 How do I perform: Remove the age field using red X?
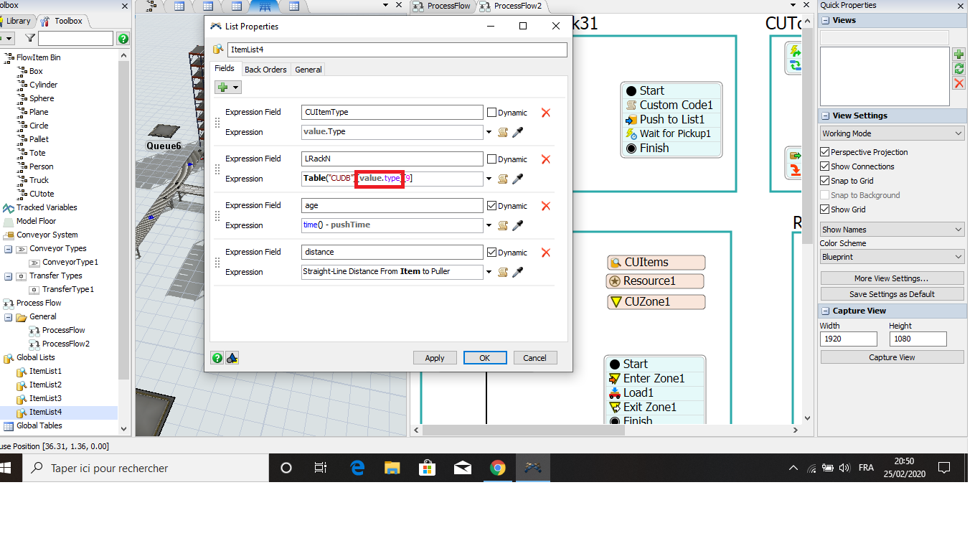(x=546, y=206)
